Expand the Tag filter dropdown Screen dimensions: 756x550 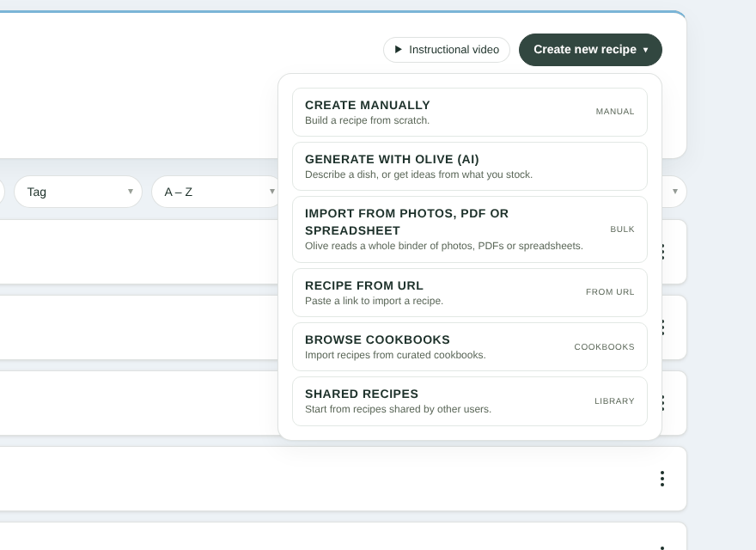[78, 192]
